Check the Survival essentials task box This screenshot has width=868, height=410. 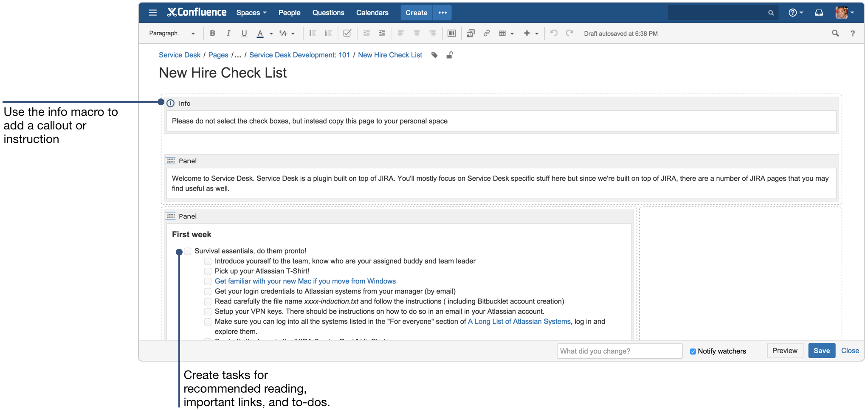(x=188, y=251)
